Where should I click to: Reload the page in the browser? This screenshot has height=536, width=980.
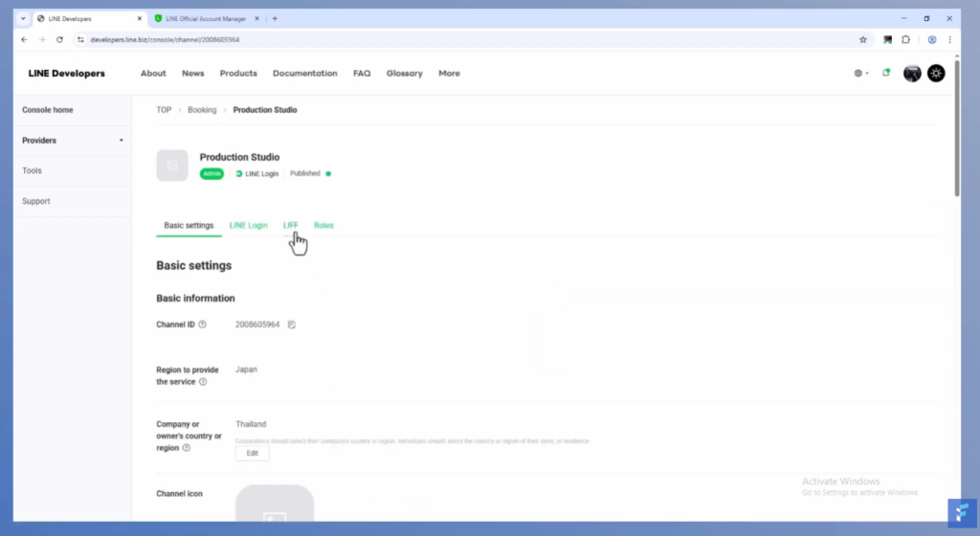pos(59,39)
